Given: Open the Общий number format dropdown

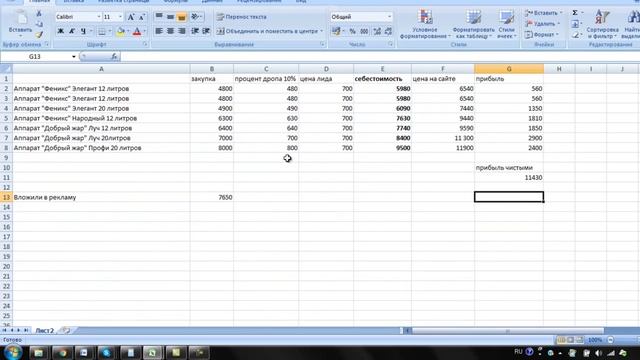Looking at the screenshot, I should 389,17.
